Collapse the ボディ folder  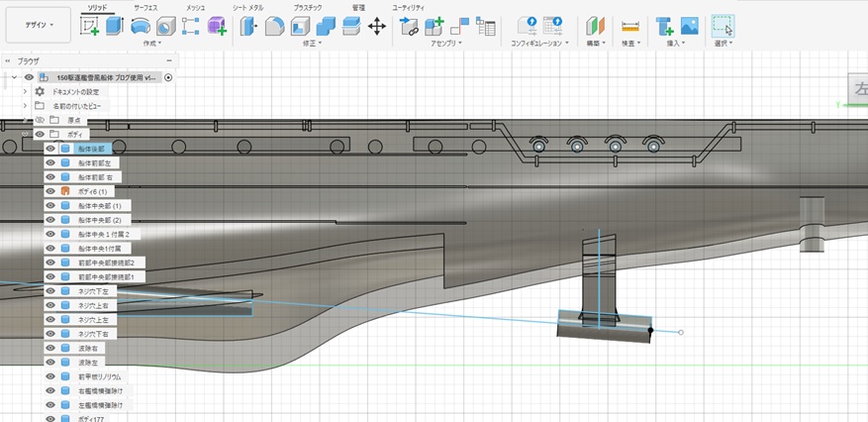(x=25, y=134)
